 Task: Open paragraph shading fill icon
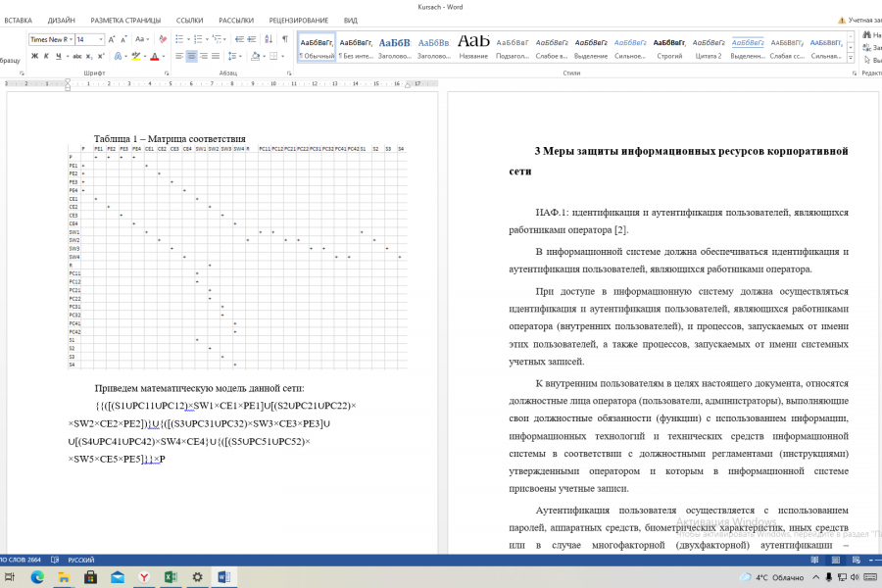256,56
